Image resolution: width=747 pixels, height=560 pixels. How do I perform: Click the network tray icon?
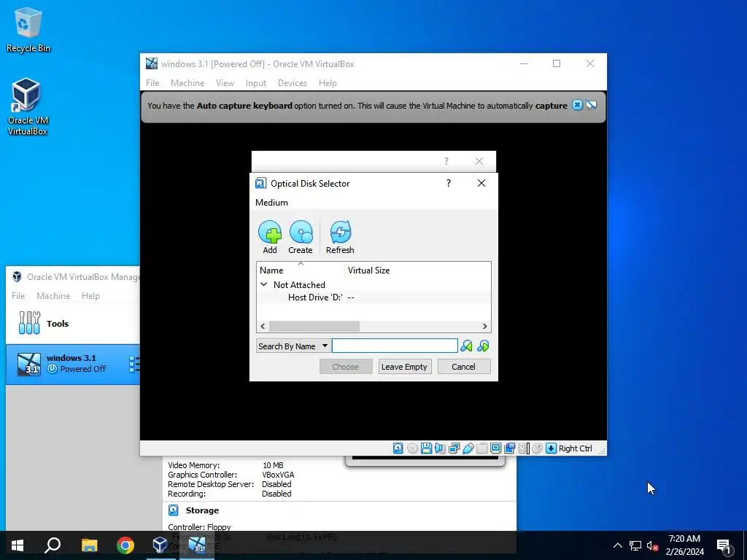click(635, 545)
